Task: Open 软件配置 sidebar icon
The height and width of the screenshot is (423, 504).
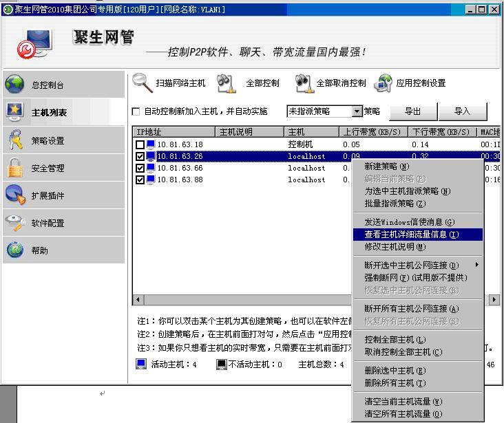Action: [15, 223]
